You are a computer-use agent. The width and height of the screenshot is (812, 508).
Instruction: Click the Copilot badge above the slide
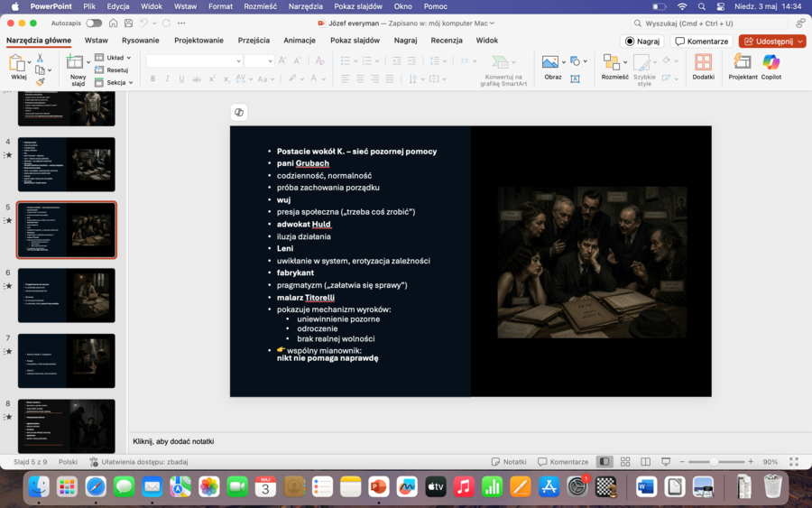click(239, 112)
